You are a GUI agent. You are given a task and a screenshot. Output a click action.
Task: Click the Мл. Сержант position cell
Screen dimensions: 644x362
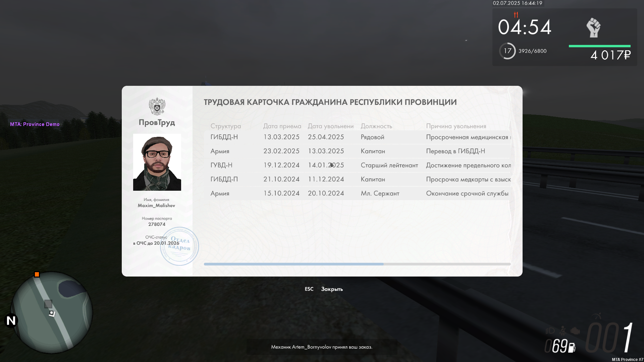[380, 193]
